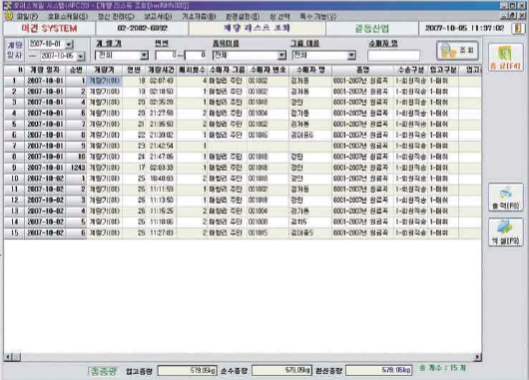Click the 계량 일자 column header
This screenshot has height=380, width=529.
pyautogui.click(x=45, y=70)
